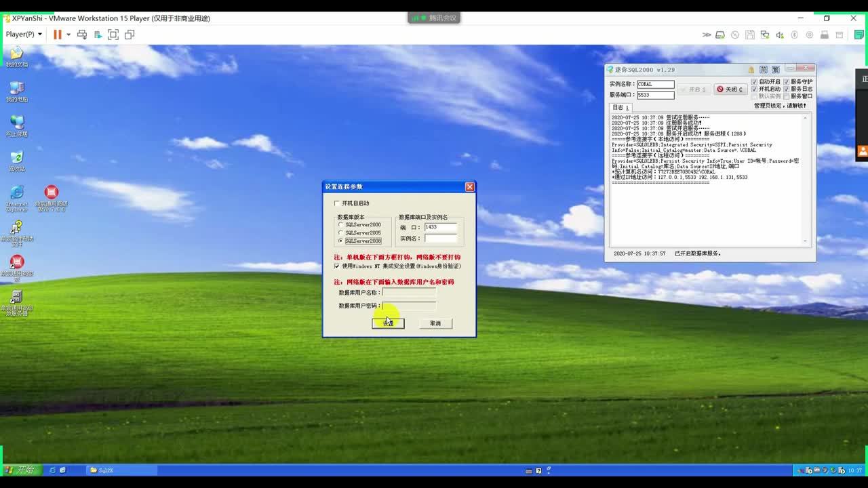Close the 设置连接参数 dialog
868x488 pixels.
(469, 187)
